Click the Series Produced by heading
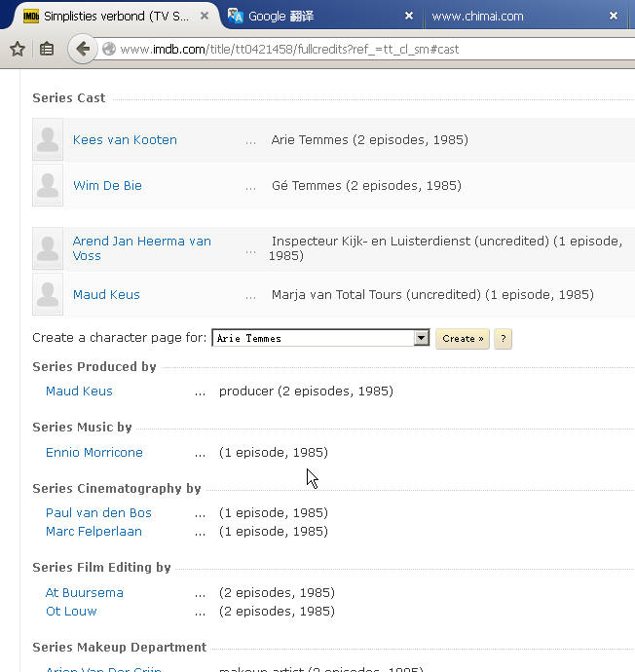 pyautogui.click(x=94, y=367)
